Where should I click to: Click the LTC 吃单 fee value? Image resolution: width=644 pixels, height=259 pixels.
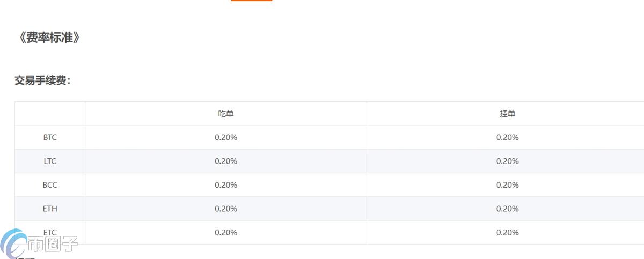pos(226,161)
